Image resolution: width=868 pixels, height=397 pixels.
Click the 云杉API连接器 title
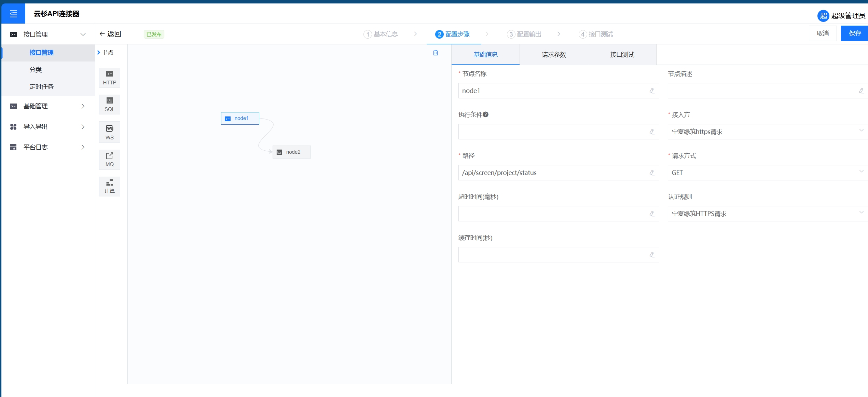tap(56, 14)
